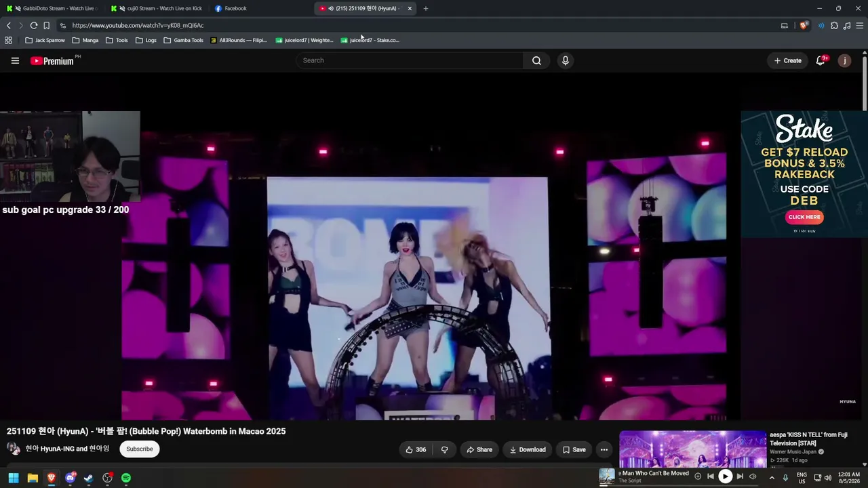Add current song using the plus icon

click(698, 476)
